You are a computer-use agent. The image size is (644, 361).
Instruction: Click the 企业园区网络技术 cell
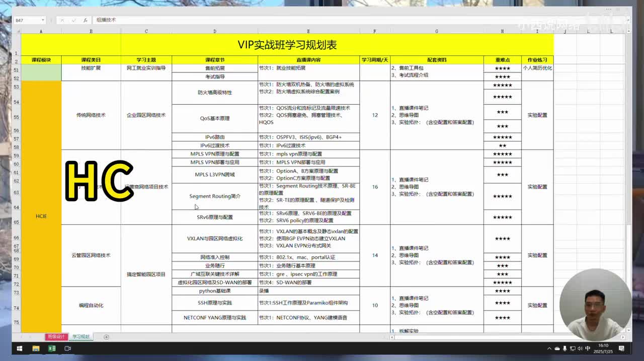tap(146, 115)
